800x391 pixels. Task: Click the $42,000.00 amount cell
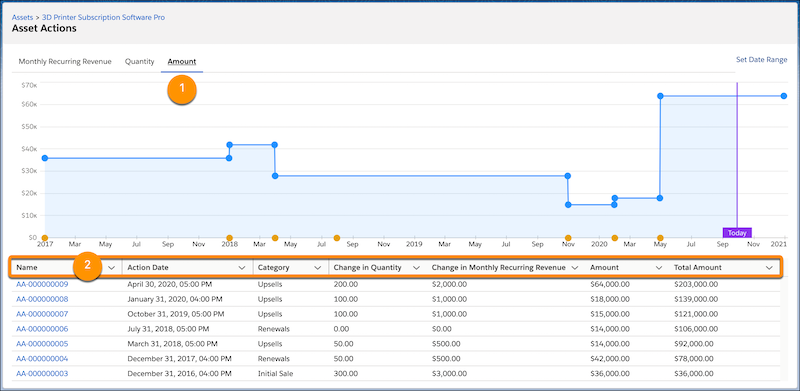pyautogui.click(x=610, y=359)
